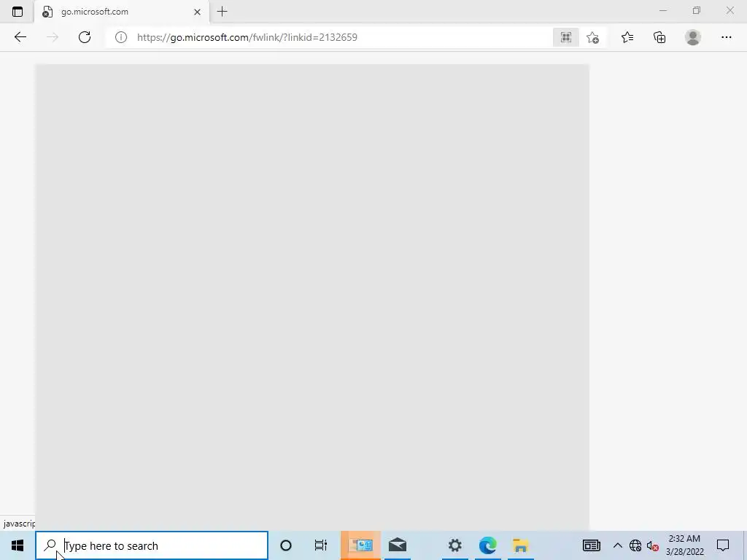Close the Edge browser window
The height and width of the screenshot is (560, 747).
point(729,10)
